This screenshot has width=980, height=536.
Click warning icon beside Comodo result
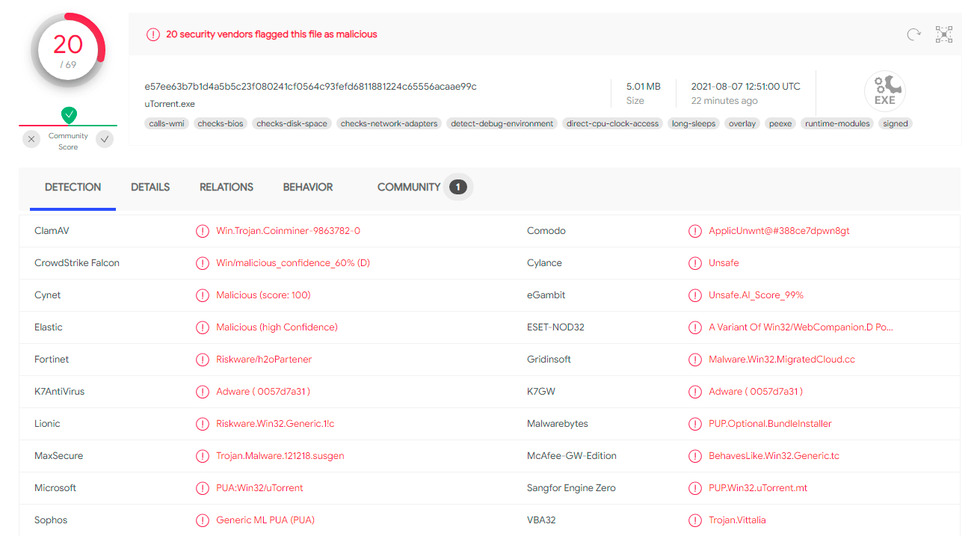click(x=695, y=231)
